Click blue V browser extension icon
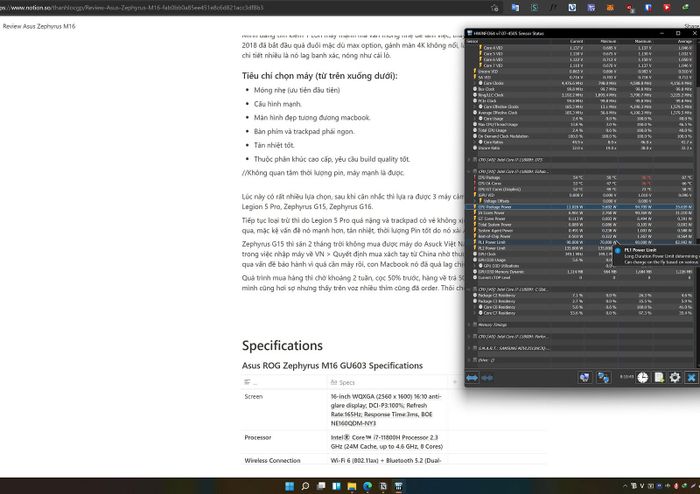 click(x=572, y=8)
